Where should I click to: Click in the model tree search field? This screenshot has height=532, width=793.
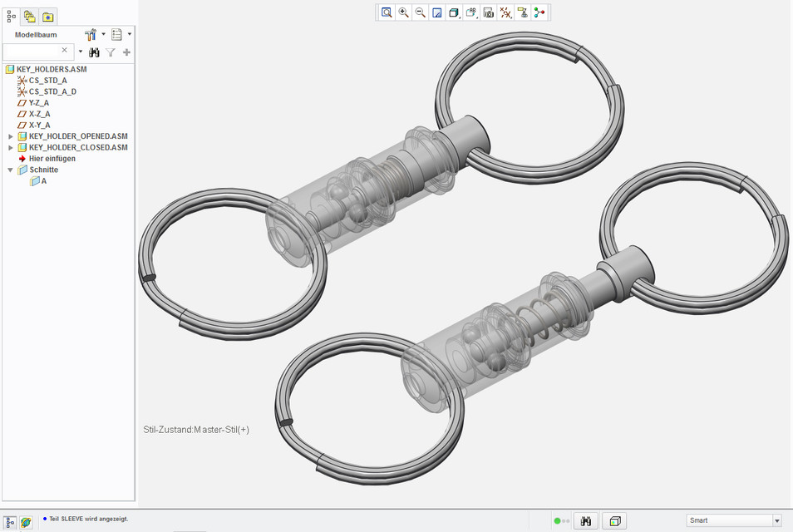click(x=32, y=51)
